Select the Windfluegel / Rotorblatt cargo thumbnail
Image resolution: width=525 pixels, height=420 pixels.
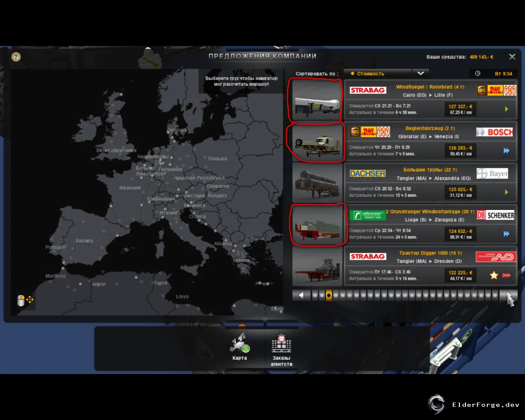pos(317,100)
